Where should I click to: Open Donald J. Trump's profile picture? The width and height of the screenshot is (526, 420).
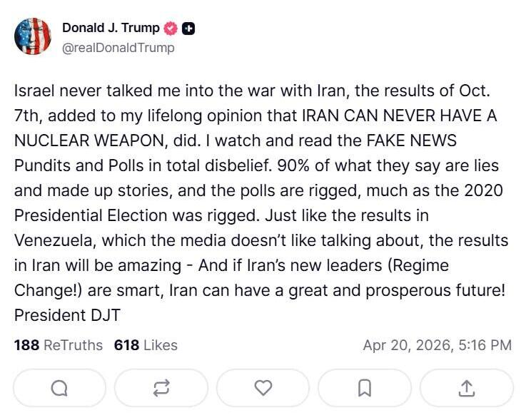click(33, 37)
